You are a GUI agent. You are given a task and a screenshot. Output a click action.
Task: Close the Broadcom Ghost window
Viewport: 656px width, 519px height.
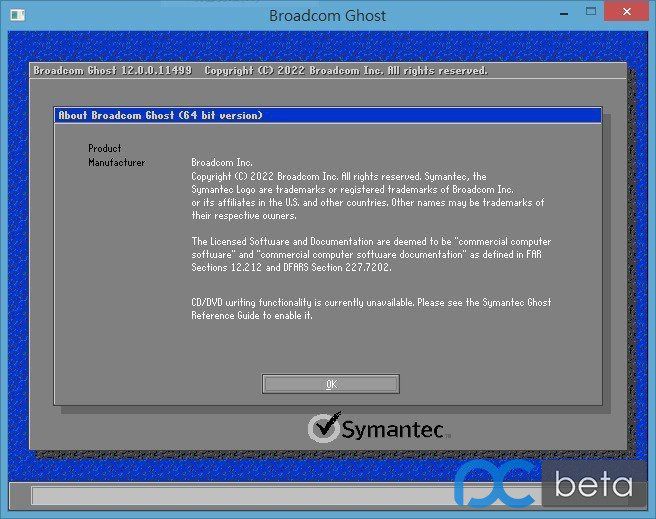click(x=626, y=12)
